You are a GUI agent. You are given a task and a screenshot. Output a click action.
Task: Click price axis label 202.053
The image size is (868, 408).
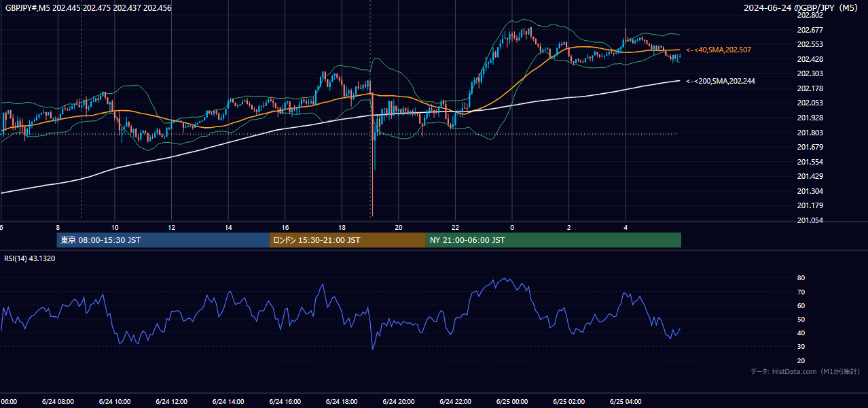click(810, 103)
